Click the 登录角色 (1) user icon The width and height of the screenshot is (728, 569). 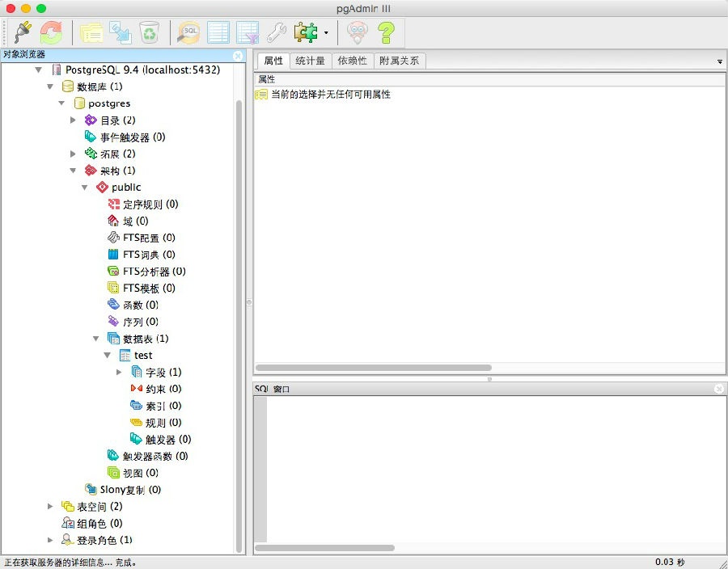click(67, 540)
